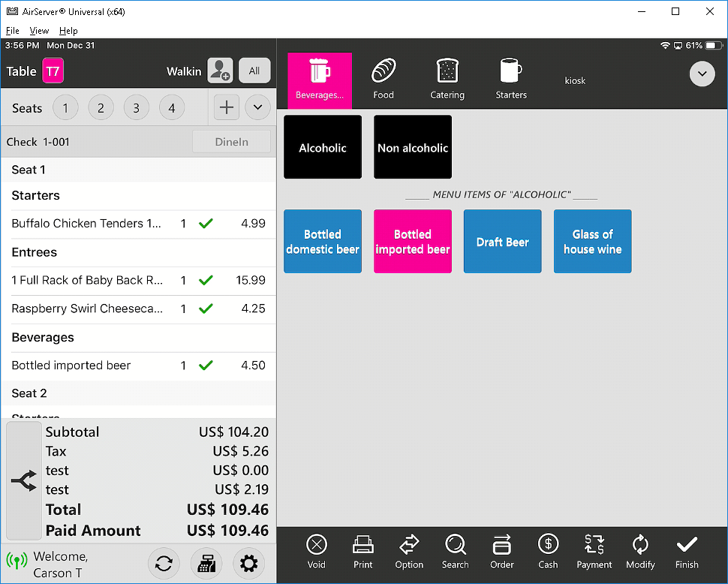Click the Void icon in bottom toolbar

click(317, 545)
